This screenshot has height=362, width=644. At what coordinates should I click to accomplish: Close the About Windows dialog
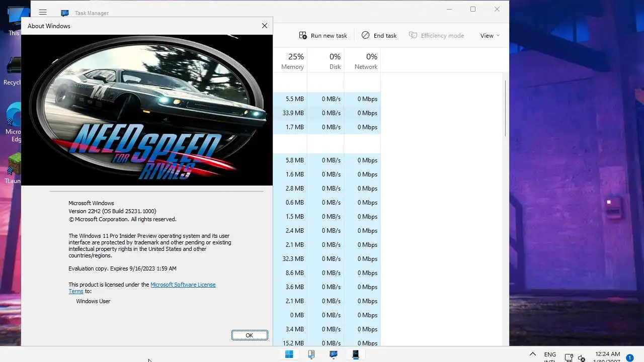265,26
